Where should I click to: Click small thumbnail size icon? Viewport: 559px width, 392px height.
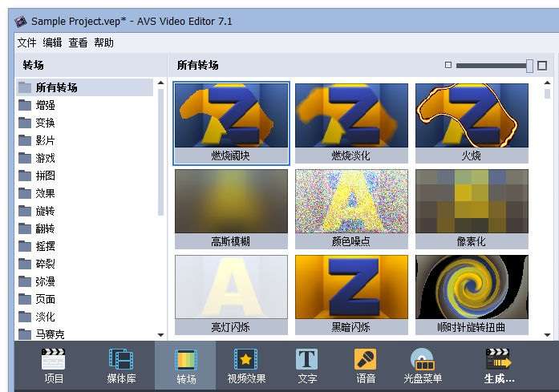coord(448,65)
